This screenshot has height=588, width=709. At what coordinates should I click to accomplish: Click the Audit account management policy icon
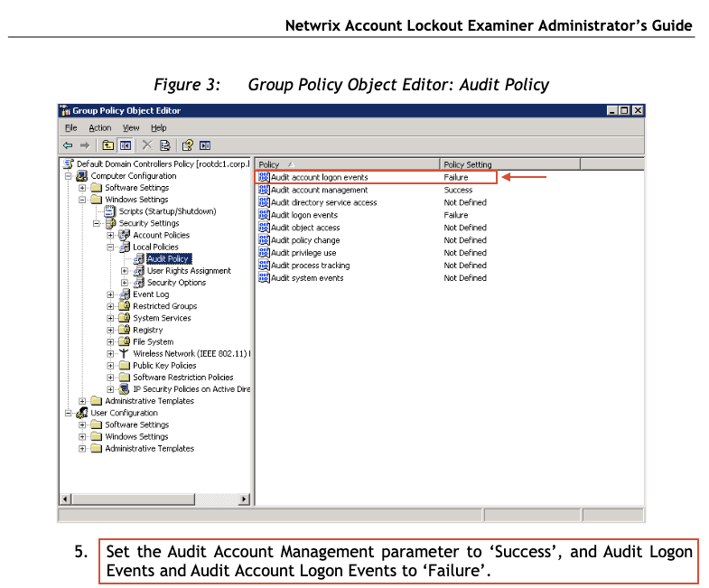(264, 190)
